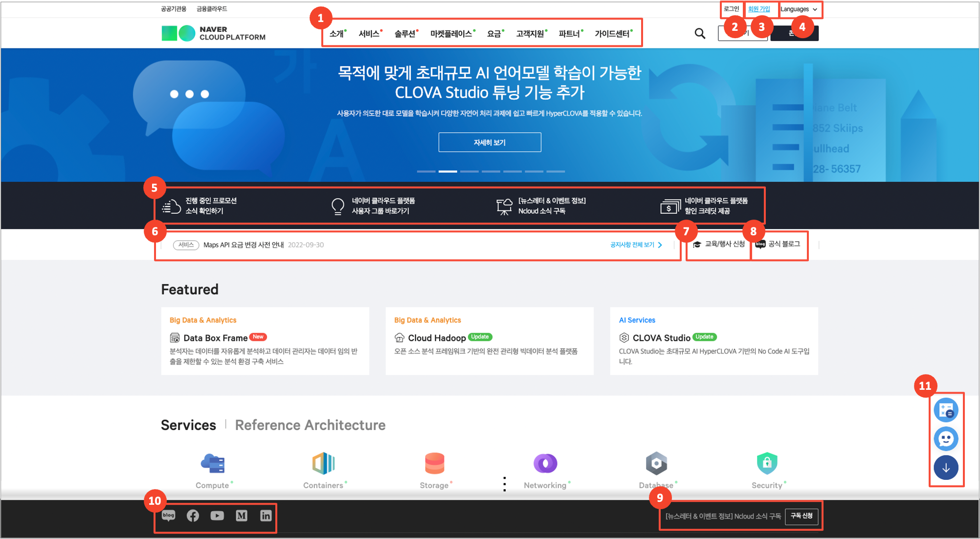This screenshot has height=539, width=980.
Task: Click the CLOVA Studio product icon
Action: 624,337
